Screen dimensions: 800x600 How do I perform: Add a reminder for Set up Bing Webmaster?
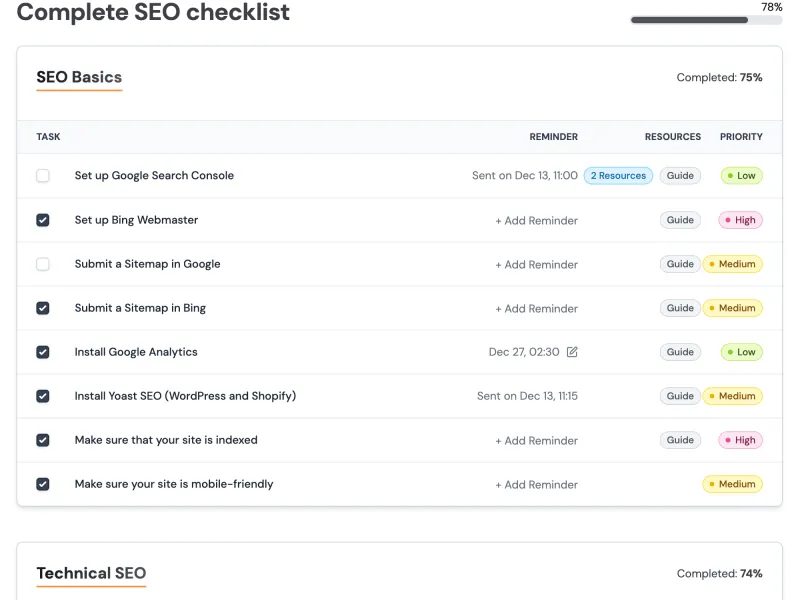point(537,220)
